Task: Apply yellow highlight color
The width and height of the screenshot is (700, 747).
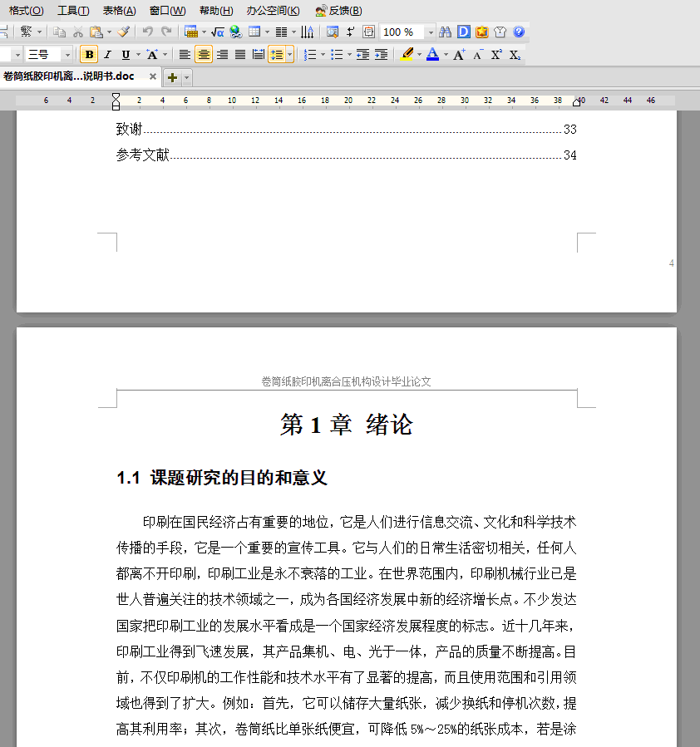Action: [407, 55]
